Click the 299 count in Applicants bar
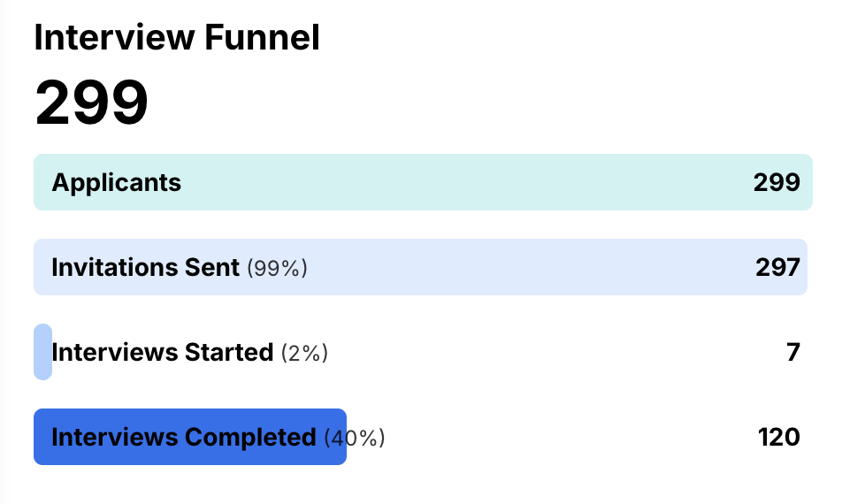The height and width of the screenshot is (504, 865). [x=777, y=182]
